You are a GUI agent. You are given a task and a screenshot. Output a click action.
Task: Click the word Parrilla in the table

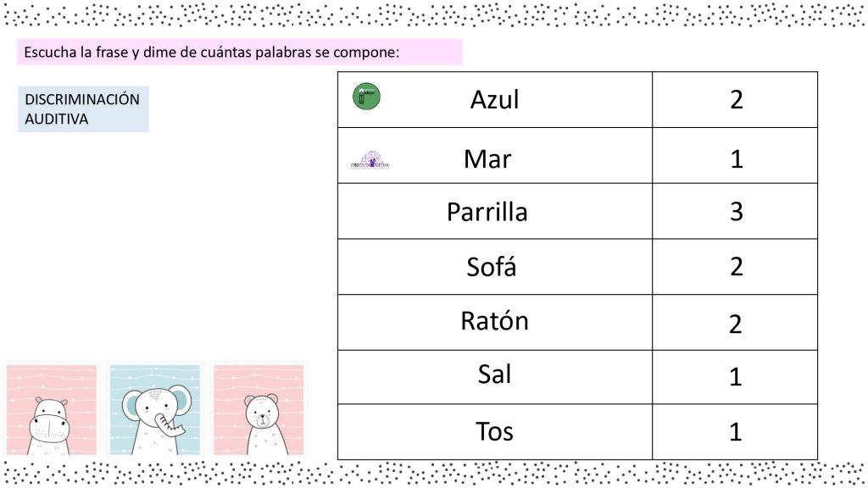tap(487, 211)
